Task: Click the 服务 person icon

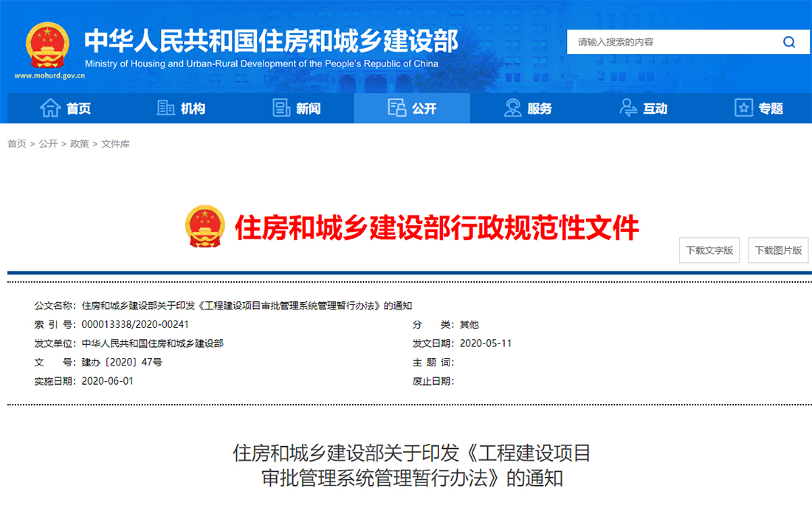Action: (513, 108)
